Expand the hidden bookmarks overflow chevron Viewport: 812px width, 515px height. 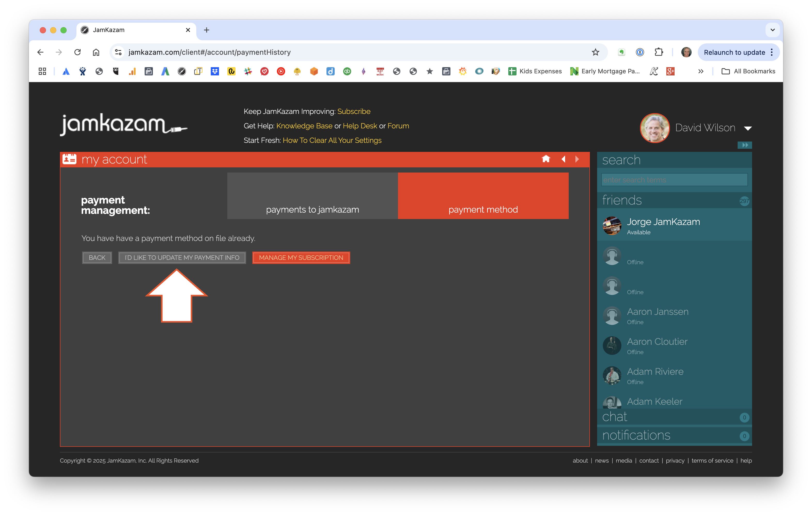coord(701,71)
